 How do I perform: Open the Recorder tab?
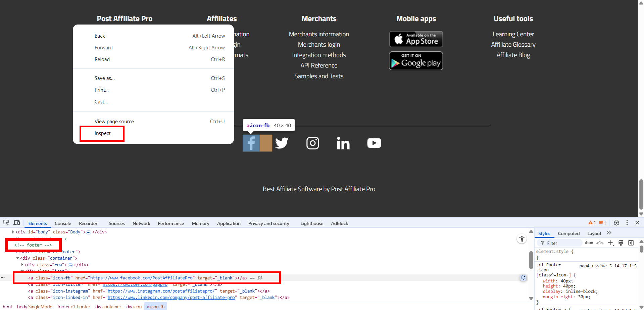[88, 223]
